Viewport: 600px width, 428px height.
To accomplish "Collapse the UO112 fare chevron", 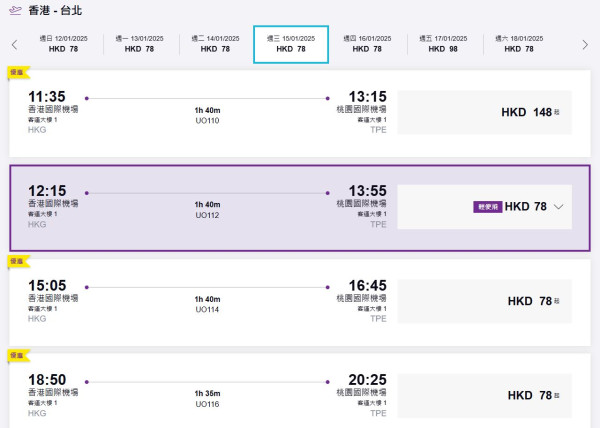I will (558, 207).
